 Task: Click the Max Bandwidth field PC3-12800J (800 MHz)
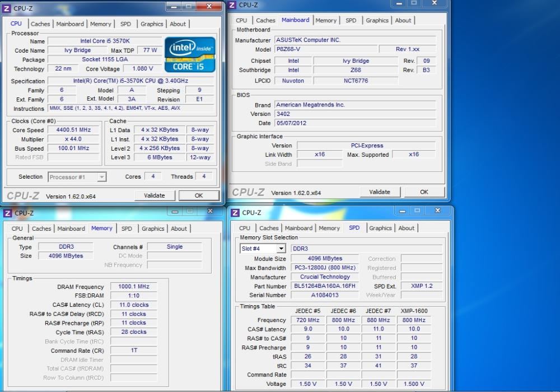[x=325, y=268]
